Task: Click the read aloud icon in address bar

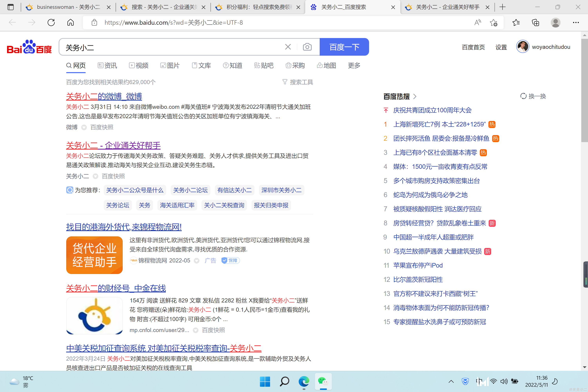Action: click(x=477, y=23)
